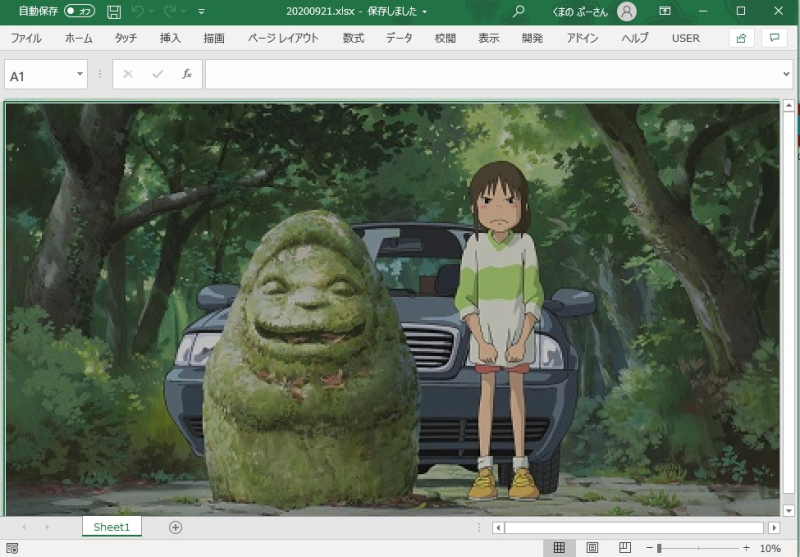Select the データ tab
This screenshot has width=800, height=557.
pos(399,38)
